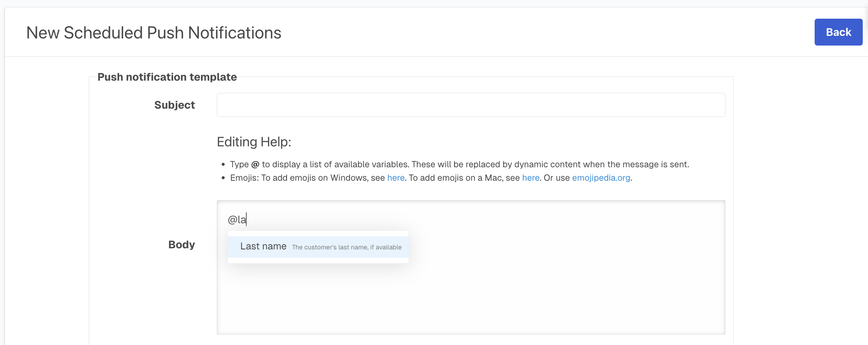Click the word Emojis in the help list
The image size is (868, 345).
click(x=244, y=178)
